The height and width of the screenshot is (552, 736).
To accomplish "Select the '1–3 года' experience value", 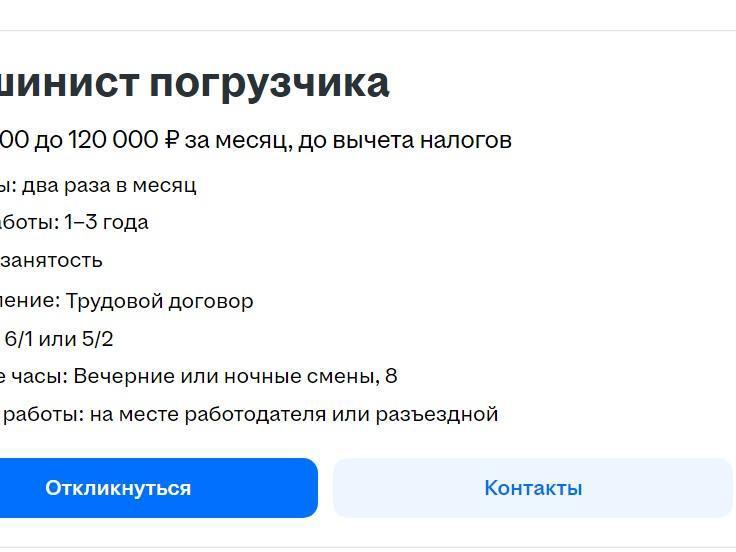I will pyautogui.click(x=106, y=222).
